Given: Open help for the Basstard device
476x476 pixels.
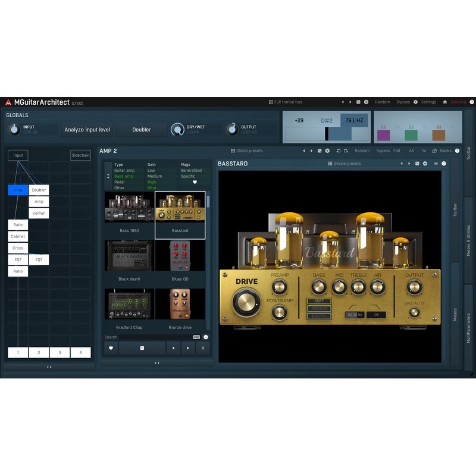Looking at the screenshot, I should (x=444, y=164).
